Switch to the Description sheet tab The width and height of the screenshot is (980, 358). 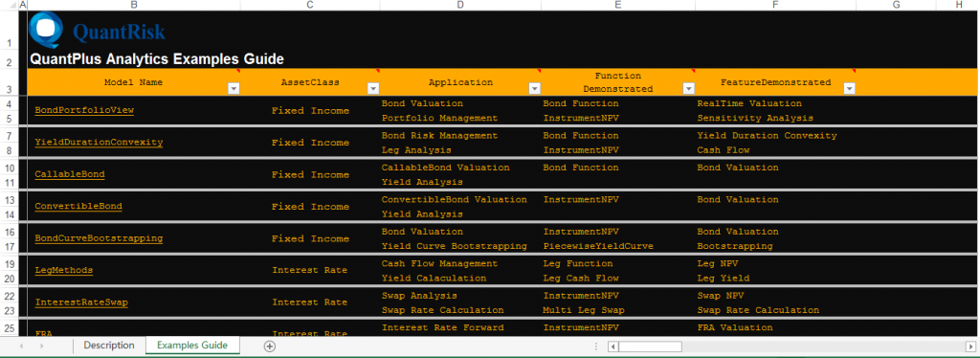[109, 346]
